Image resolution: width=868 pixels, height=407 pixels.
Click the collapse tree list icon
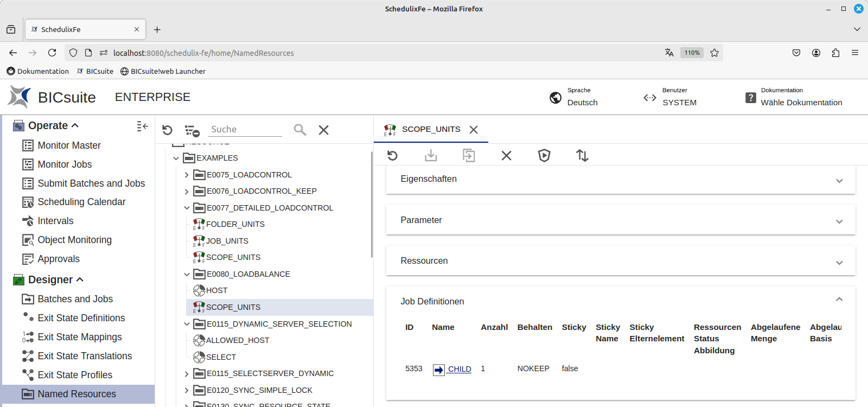point(192,130)
